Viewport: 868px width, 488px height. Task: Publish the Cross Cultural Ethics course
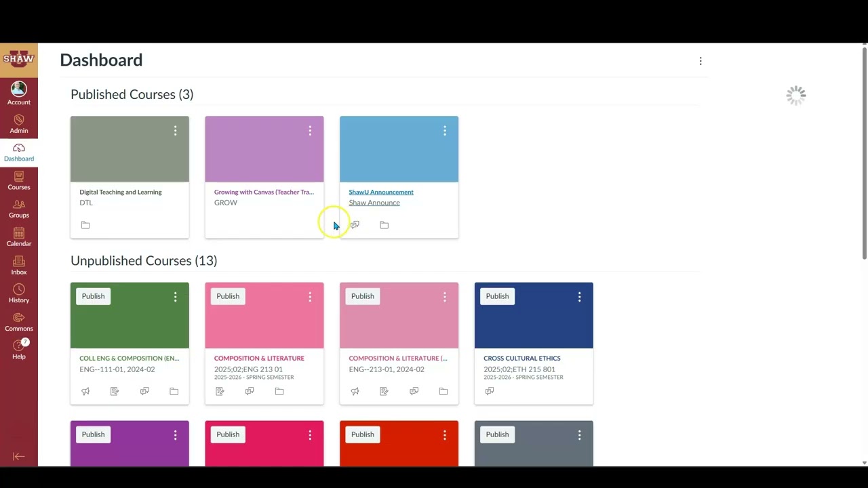coord(497,296)
